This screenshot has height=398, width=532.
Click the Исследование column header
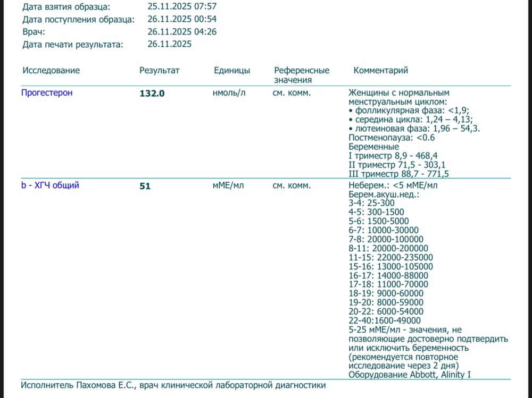point(51,70)
